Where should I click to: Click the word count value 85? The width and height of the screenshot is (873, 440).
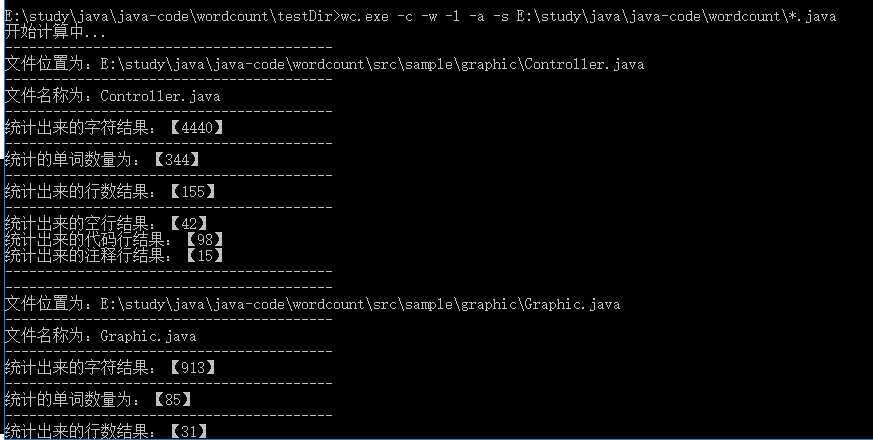coord(172,400)
